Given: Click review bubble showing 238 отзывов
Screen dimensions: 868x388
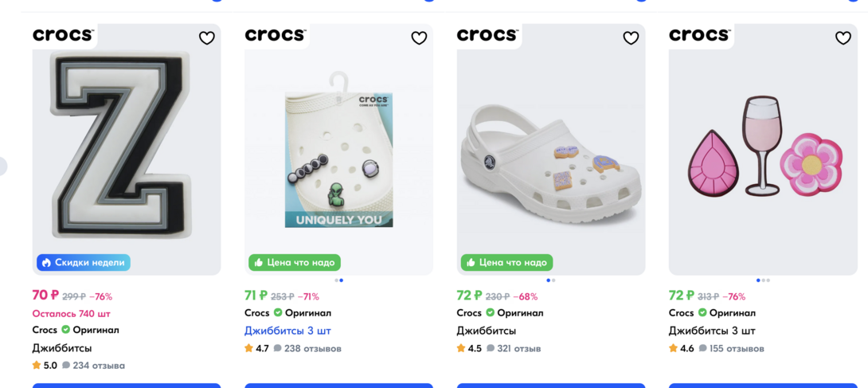Looking at the screenshot, I should click(x=307, y=348).
